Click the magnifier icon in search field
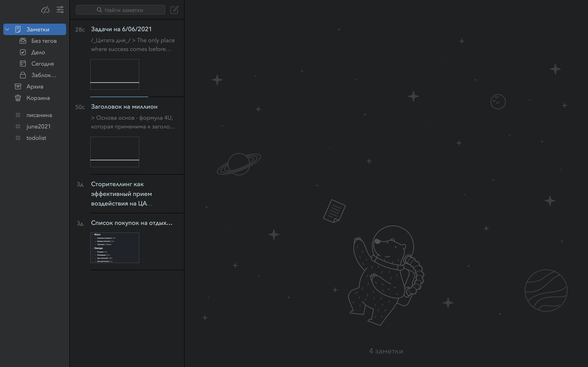This screenshot has width=588, height=367. point(99,10)
